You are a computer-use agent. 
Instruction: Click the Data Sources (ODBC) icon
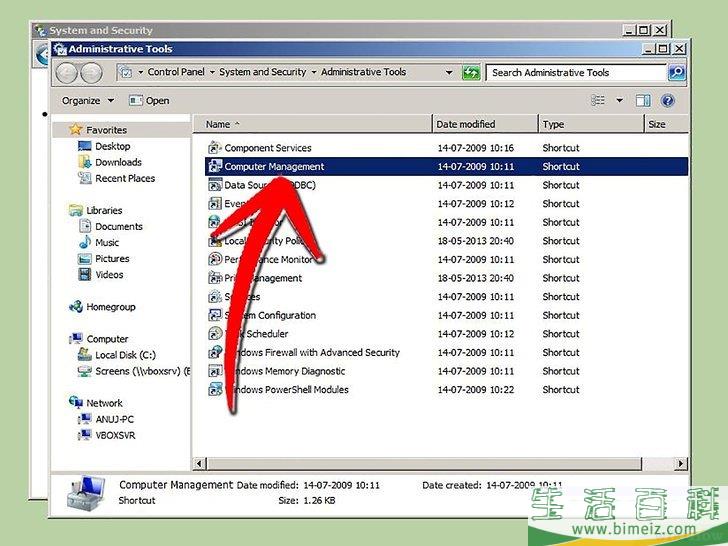click(214, 185)
